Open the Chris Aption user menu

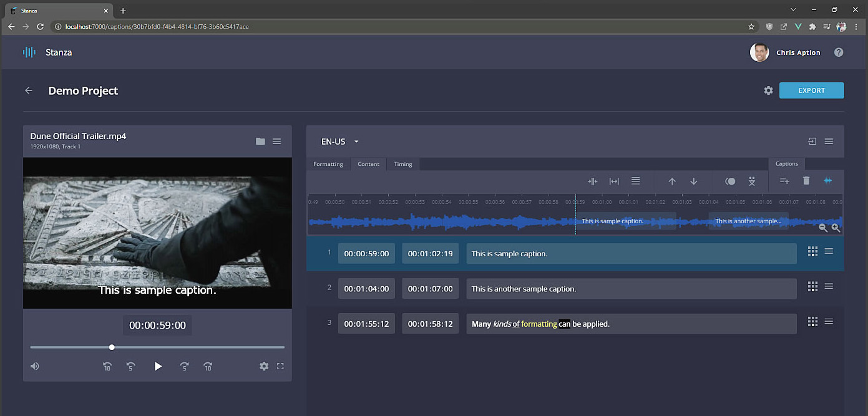click(786, 52)
